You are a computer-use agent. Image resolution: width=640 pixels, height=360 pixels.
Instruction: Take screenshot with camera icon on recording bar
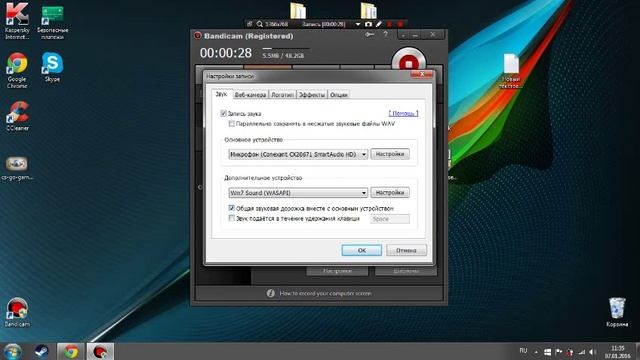coord(368,24)
